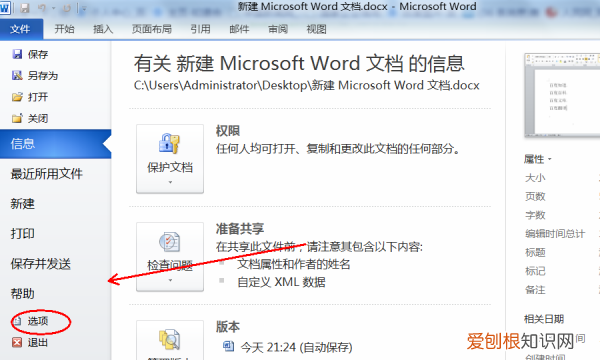Open the Page Layout (页面布局) tab
The width and height of the screenshot is (600, 360).
tap(152, 29)
